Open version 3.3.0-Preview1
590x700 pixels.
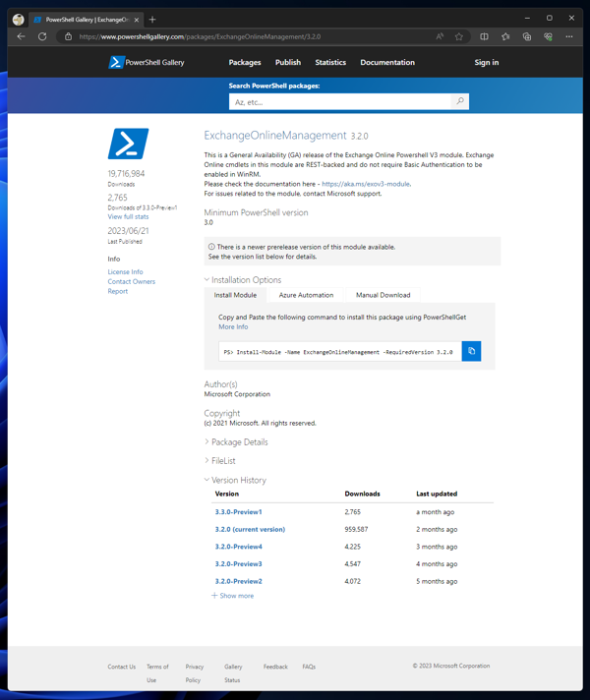(239, 512)
